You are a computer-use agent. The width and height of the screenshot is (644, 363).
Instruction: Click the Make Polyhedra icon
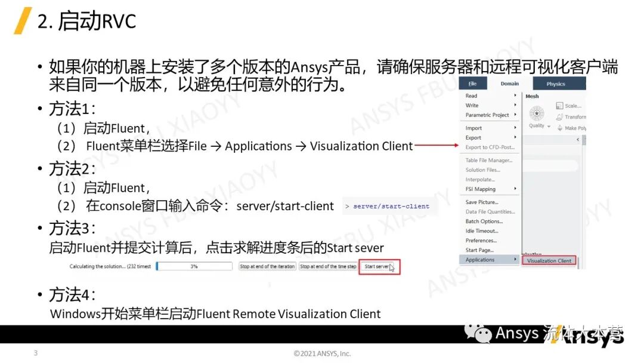559,128
